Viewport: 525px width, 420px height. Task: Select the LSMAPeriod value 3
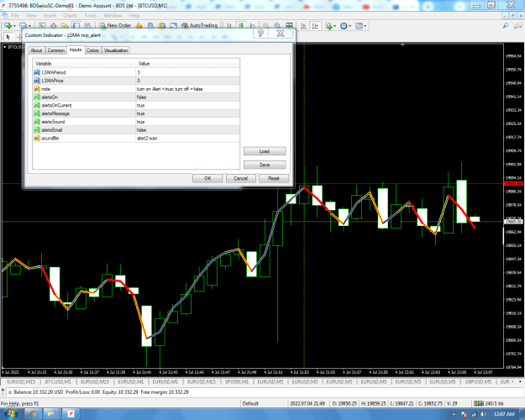(x=187, y=72)
